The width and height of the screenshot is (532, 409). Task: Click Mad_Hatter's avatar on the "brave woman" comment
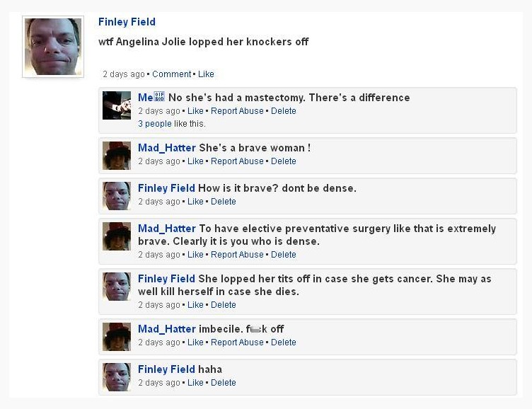(x=117, y=155)
